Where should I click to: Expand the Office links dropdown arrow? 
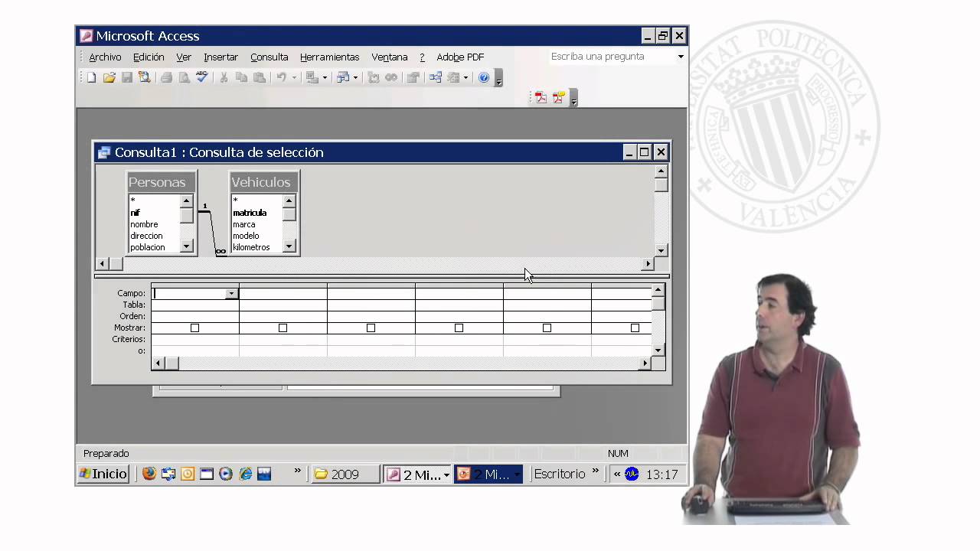(325, 77)
